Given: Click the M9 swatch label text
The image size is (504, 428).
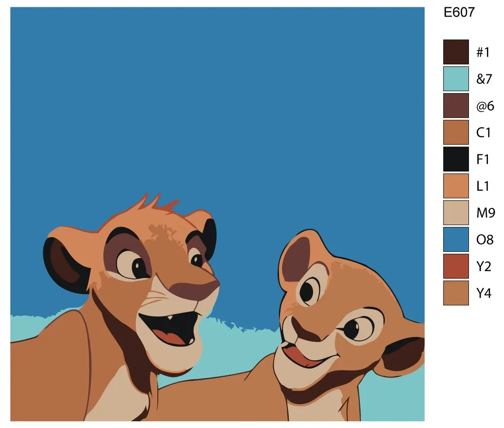Looking at the screenshot, I should (485, 213).
